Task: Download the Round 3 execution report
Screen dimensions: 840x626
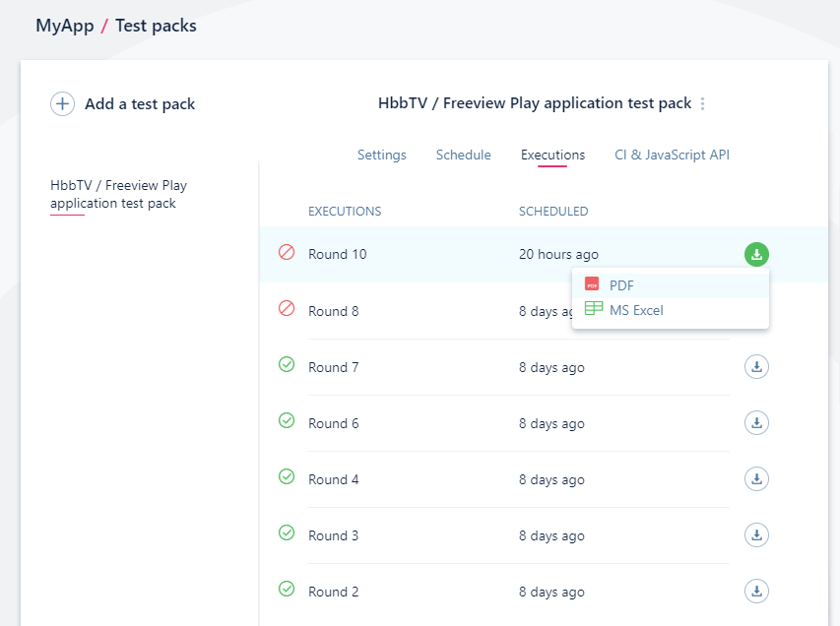Action: pos(756,535)
